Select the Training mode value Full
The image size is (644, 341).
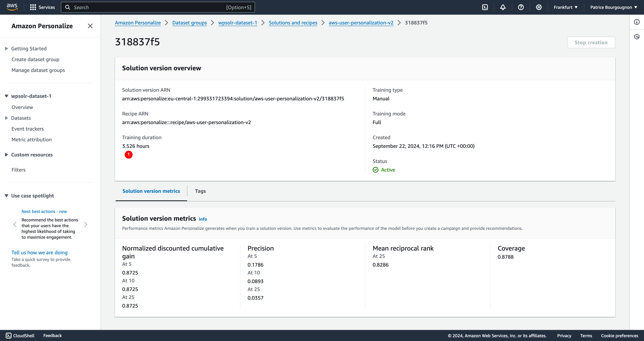point(377,122)
